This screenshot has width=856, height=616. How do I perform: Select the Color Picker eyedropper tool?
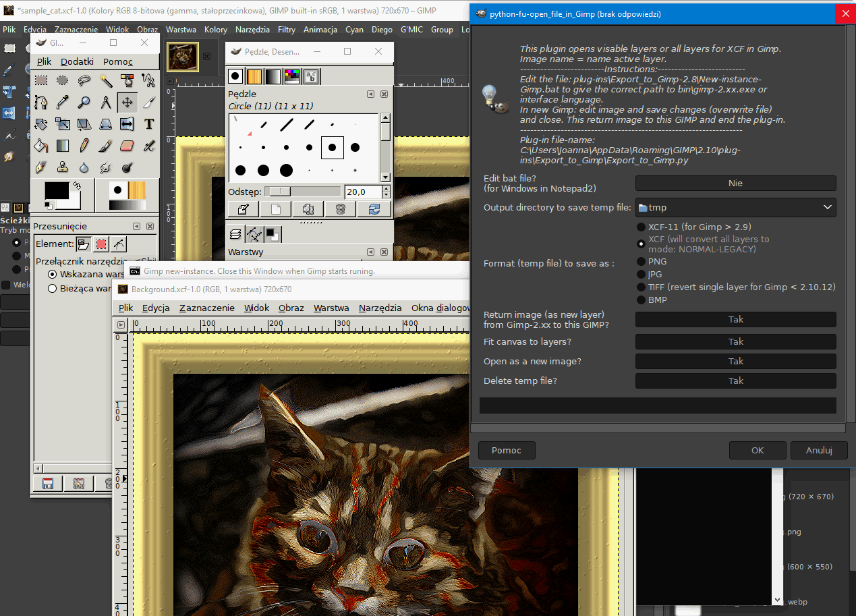click(63, 103)
